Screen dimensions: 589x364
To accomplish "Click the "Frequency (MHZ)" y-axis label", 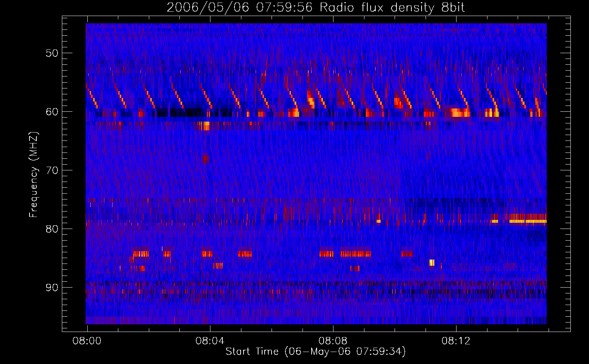I will point(33,175).
